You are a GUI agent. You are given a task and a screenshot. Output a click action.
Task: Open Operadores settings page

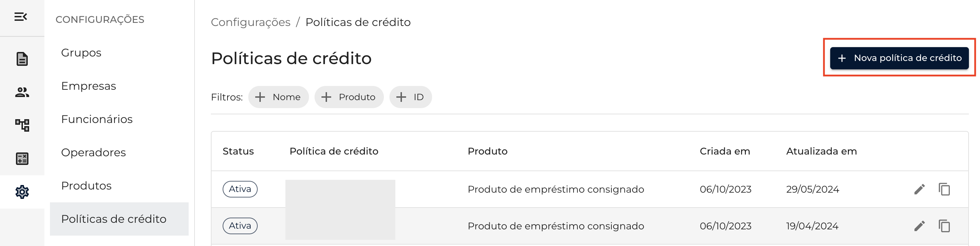[94, 152]
